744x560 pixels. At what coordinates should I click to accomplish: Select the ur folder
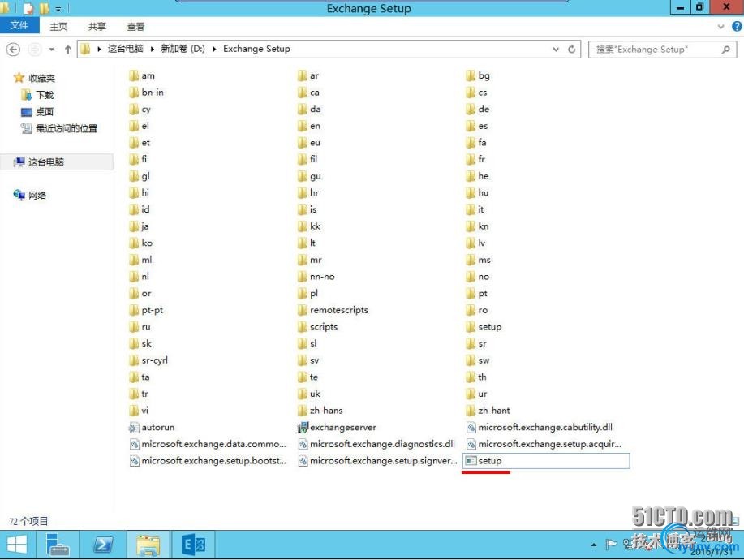477,394
